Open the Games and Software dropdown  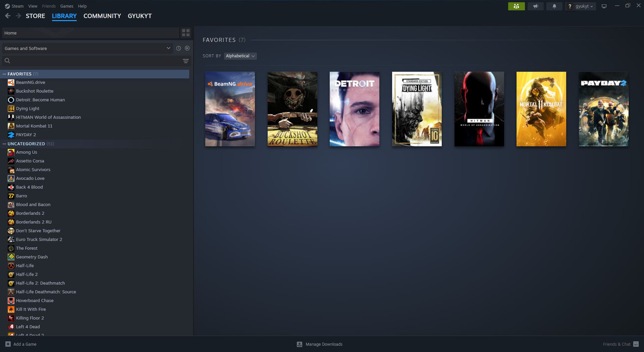click(88, 48)
